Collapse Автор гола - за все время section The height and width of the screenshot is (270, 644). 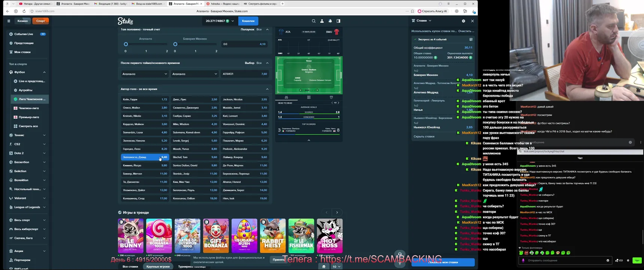point(267,89)
